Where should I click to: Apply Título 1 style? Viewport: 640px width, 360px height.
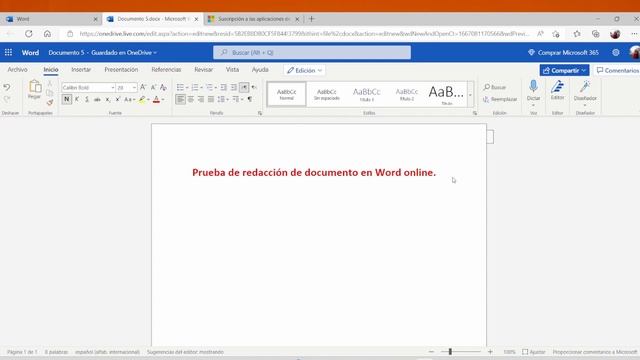click(367, 94)
